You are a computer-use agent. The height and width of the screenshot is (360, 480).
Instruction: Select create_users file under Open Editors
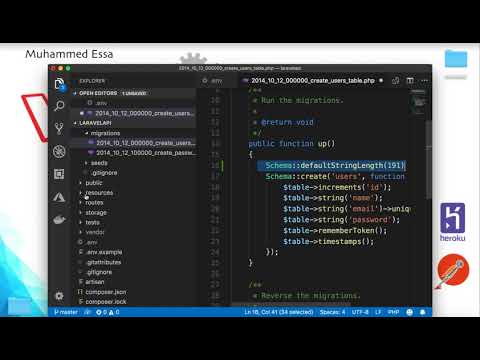click(x=133, y=113)
